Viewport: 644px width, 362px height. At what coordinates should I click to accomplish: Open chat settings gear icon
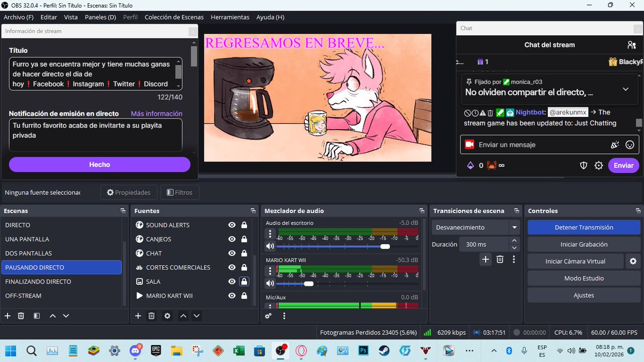[599, 166]
